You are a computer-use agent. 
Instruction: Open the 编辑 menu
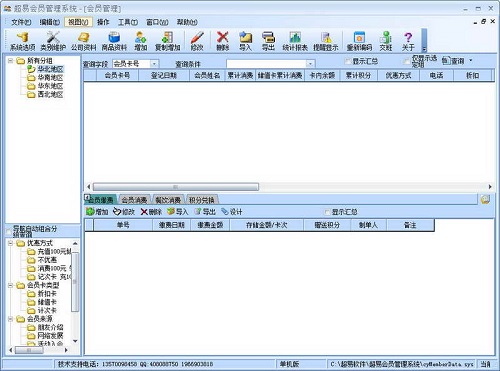pyautogui.click(x=49, y=22)
